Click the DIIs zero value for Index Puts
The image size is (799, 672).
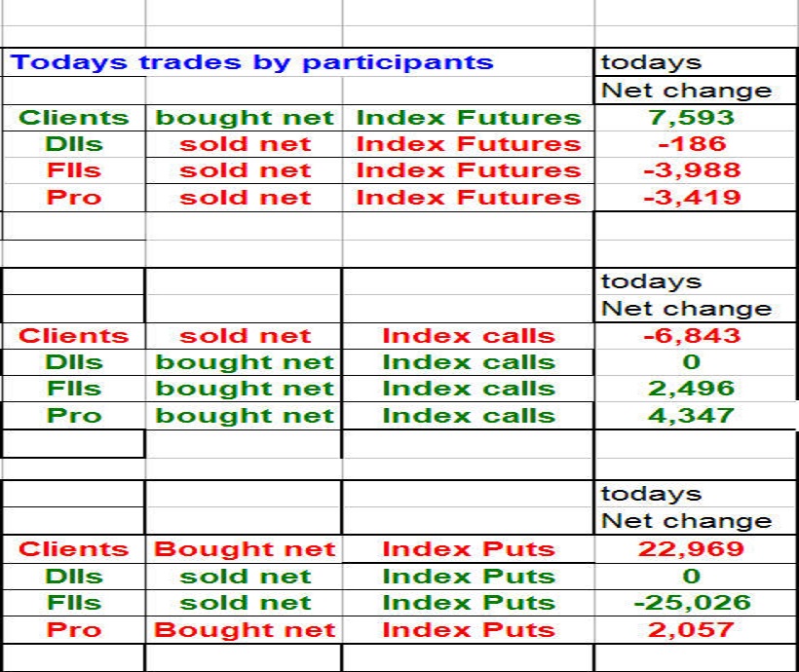pyautogui.click(x=691, y=576)
